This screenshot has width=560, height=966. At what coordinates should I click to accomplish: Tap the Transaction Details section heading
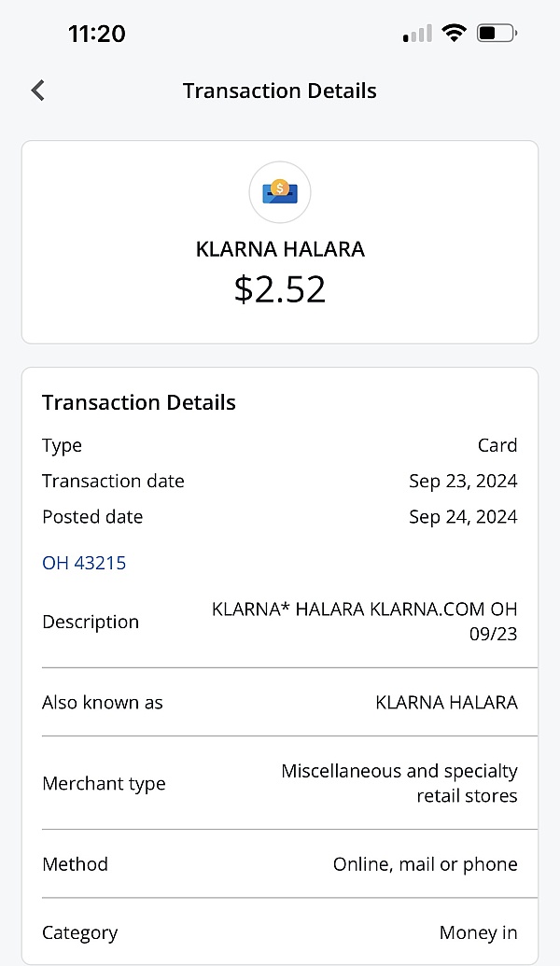pos(139,402)
